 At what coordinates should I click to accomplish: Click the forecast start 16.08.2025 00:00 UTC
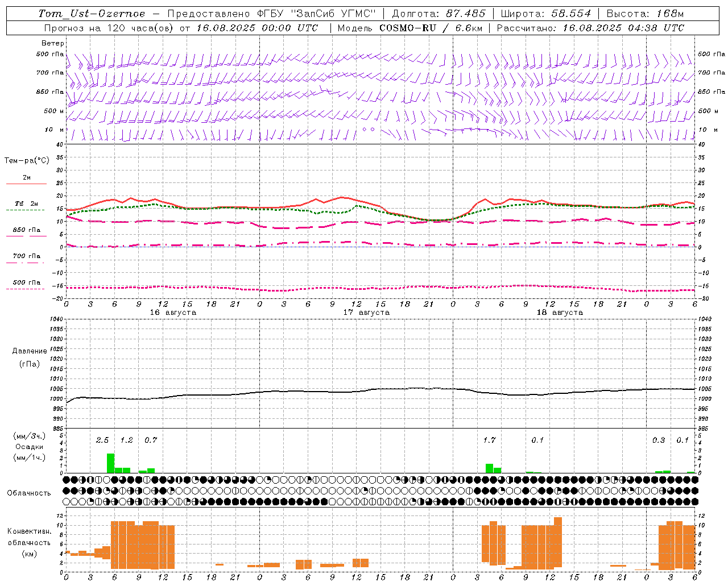257,28
